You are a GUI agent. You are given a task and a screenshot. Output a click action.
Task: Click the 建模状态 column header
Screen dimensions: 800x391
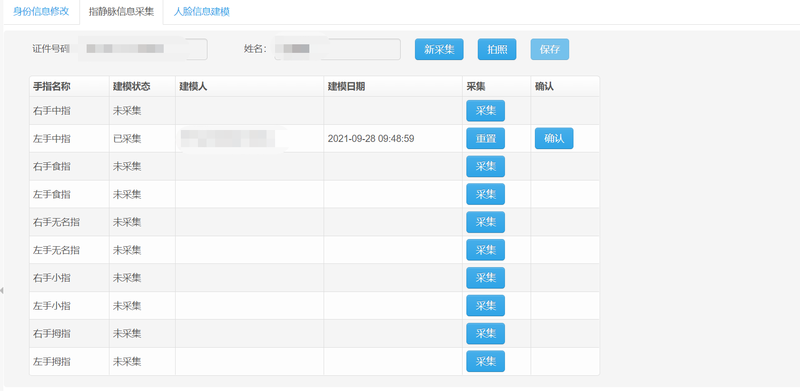pos(142,86)
